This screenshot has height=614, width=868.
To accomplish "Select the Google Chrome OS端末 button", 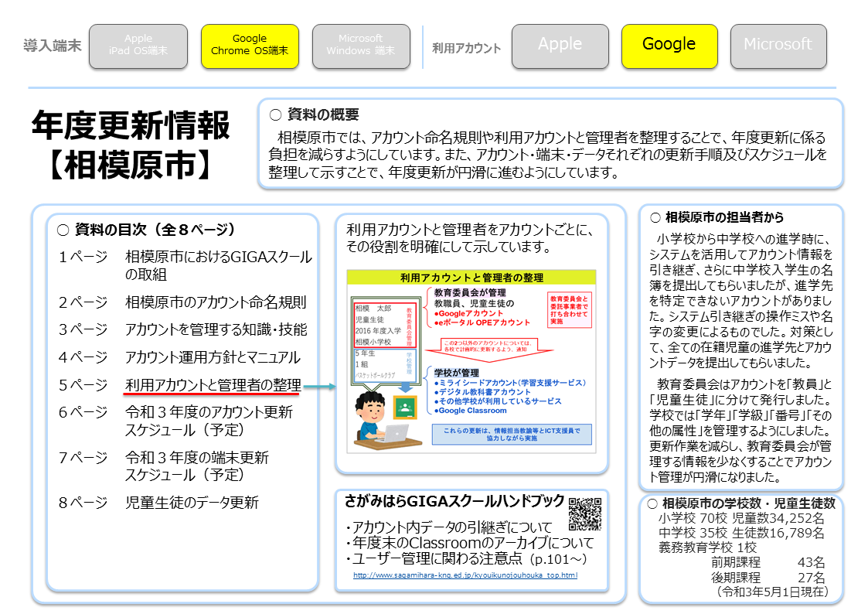I will pos(250,46).
